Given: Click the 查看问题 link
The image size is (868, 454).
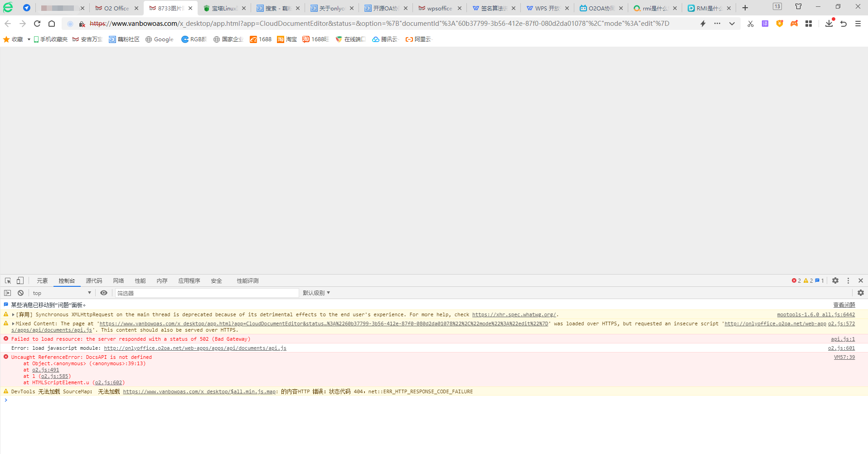Looking at the screenshot, I should pyautogui.click(x=844, y=304).
